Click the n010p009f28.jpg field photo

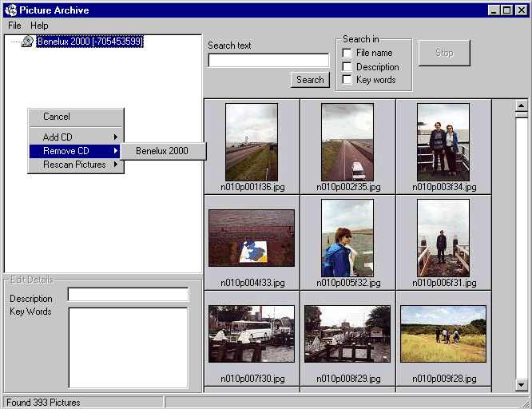443,333
